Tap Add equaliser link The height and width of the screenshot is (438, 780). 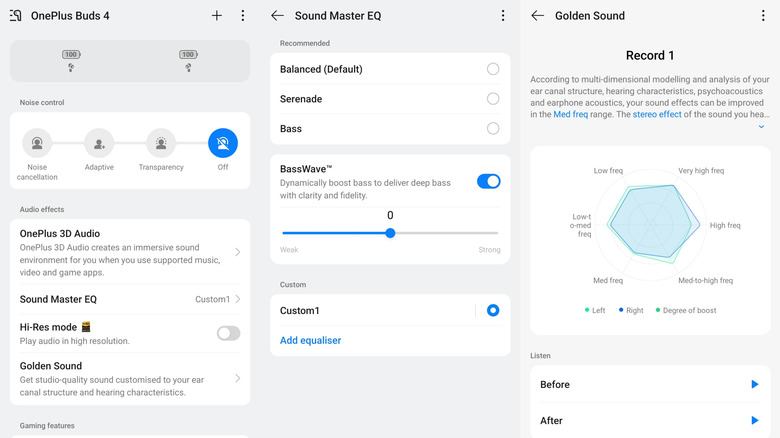tap(310, 340)
